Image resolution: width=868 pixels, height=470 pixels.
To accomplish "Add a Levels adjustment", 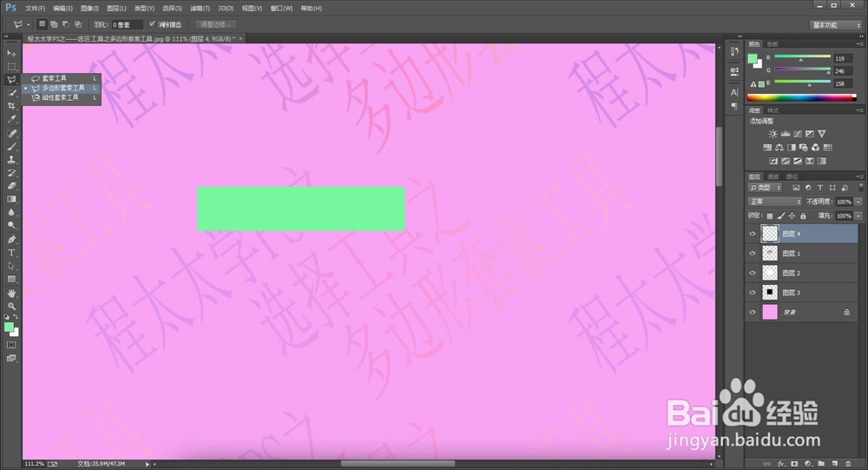I will [x=785, y=134].
